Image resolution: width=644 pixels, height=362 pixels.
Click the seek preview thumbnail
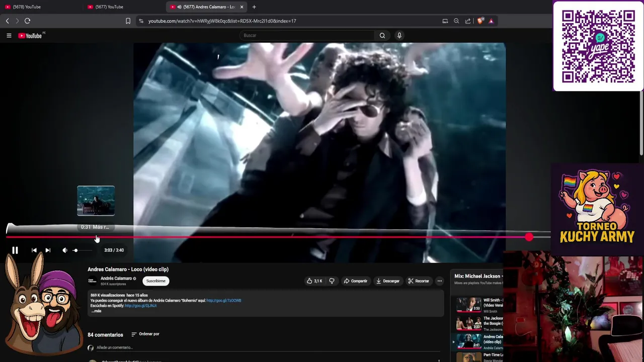96,201
